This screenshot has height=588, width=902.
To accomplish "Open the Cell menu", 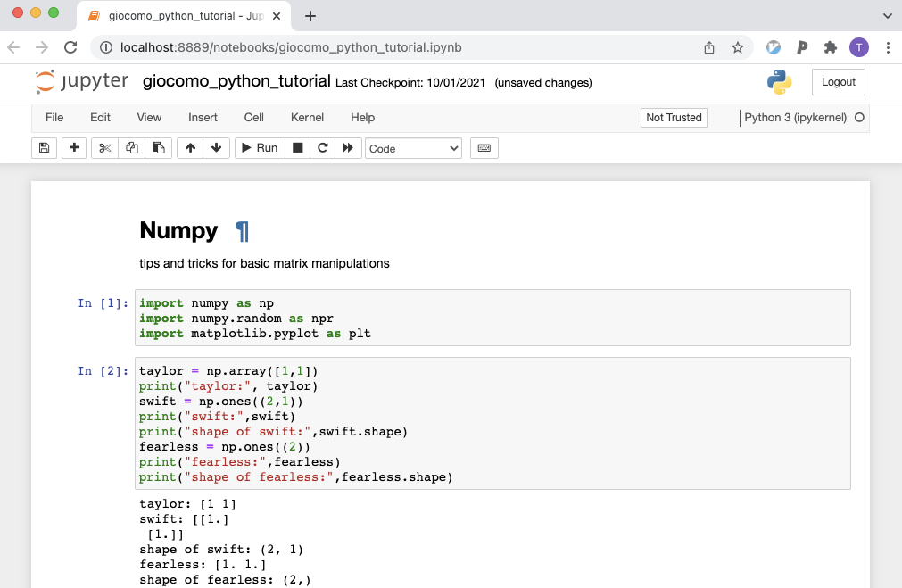I will (x=253, y=117).
